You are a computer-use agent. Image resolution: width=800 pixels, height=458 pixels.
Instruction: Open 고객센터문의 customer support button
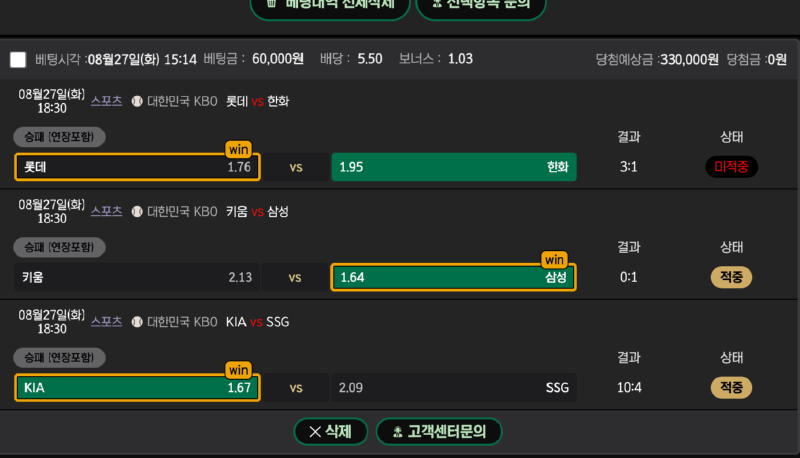[x=439, y=431]
